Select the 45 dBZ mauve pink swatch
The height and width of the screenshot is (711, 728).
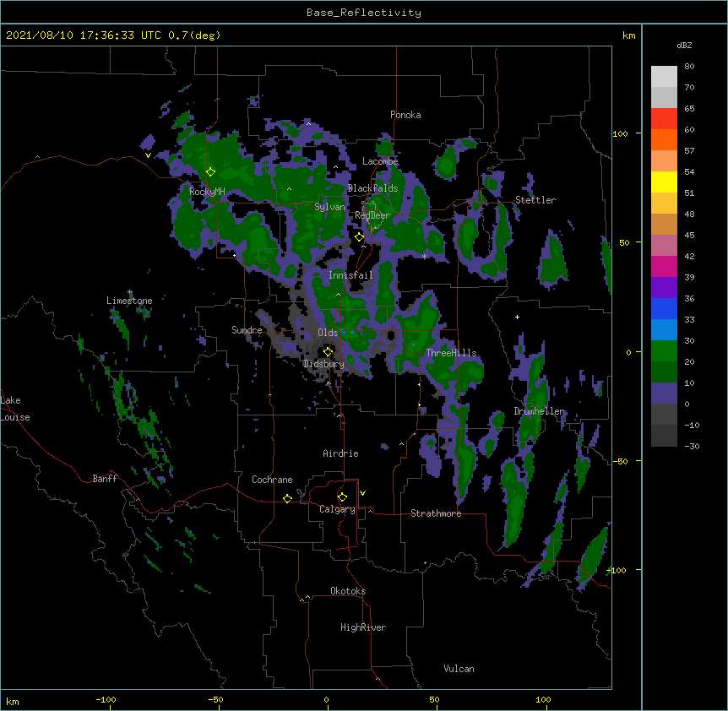coord(664,246)
